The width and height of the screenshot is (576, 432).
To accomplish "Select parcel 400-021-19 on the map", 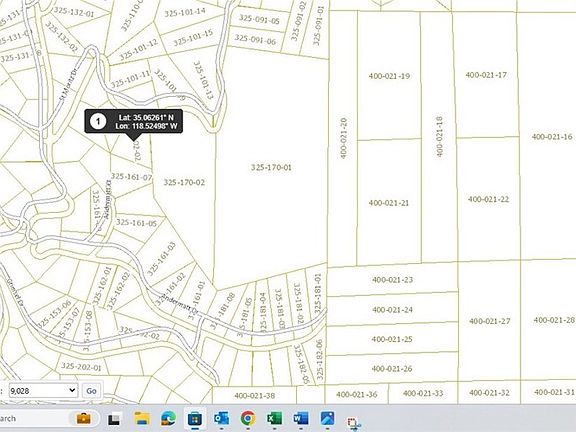I will [x=389, y=76].
